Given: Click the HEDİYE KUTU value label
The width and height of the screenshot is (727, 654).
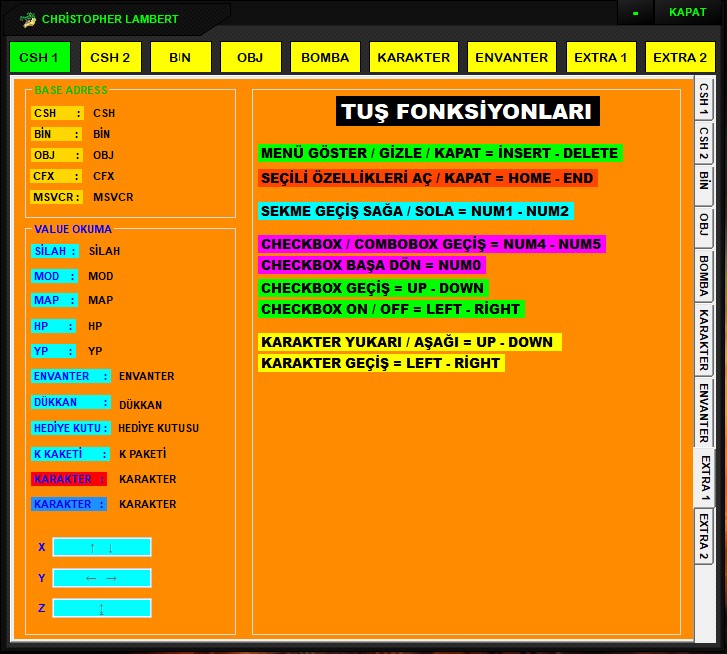Looking at the screenshot, I should 71,428.
